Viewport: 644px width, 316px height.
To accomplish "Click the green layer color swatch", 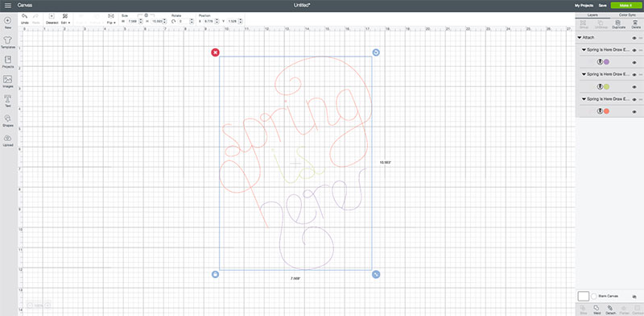I will tap(607, 87).
